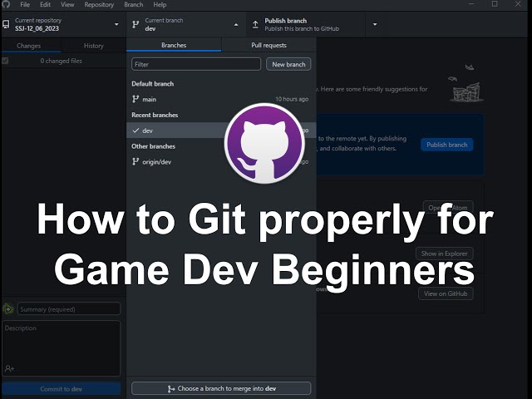Open the Edit menu

(45, 5)
